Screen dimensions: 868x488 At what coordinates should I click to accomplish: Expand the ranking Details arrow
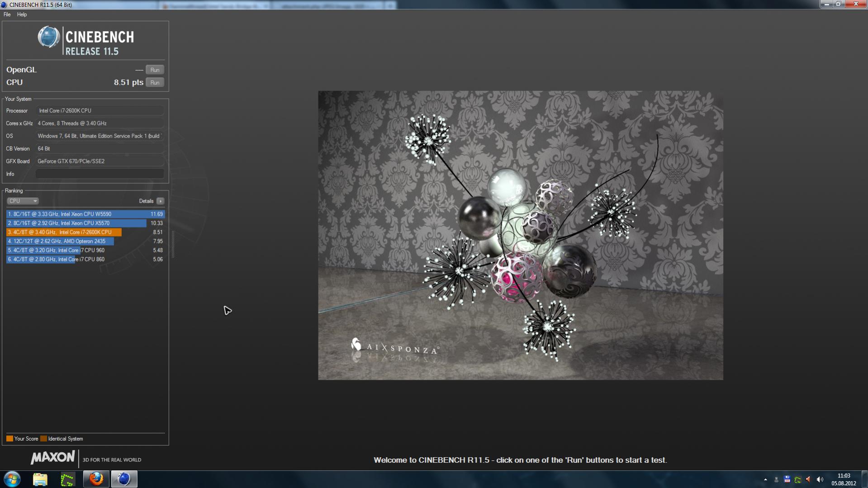click(x=161, y=201)
